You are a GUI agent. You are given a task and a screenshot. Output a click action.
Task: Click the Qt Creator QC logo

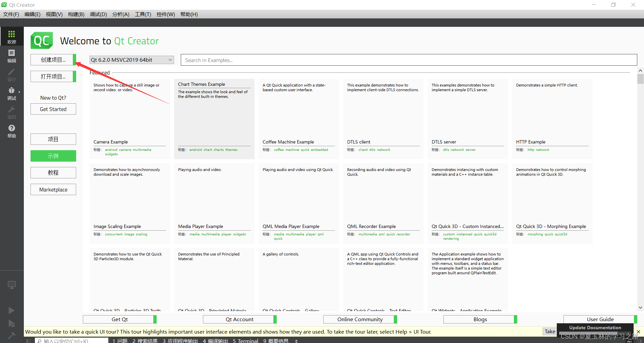click(42, 41)
